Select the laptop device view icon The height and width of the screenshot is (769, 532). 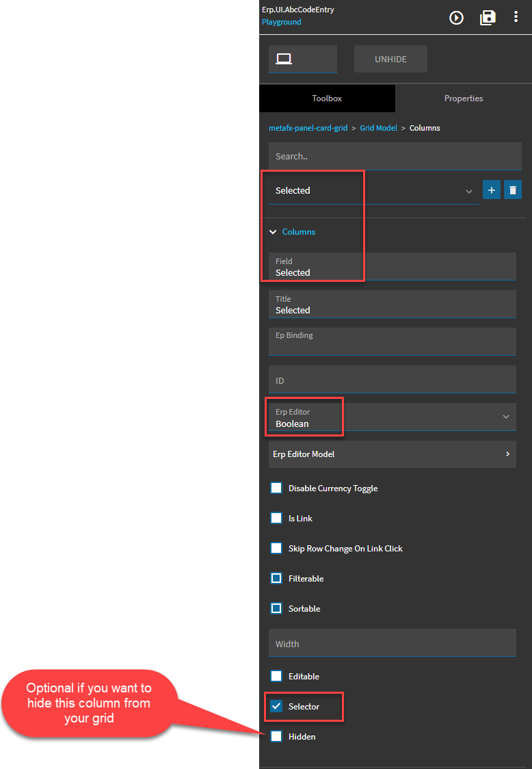click(x=284, y=59)
